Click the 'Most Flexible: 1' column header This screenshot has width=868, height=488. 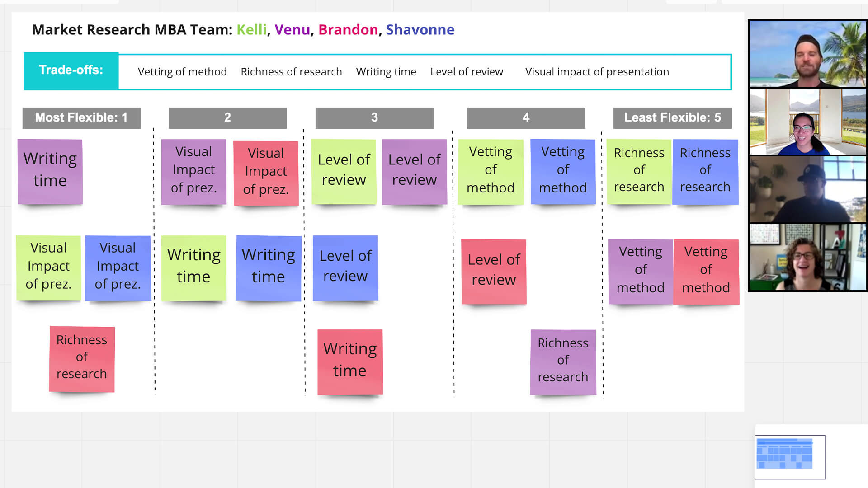tap(82, 117)
